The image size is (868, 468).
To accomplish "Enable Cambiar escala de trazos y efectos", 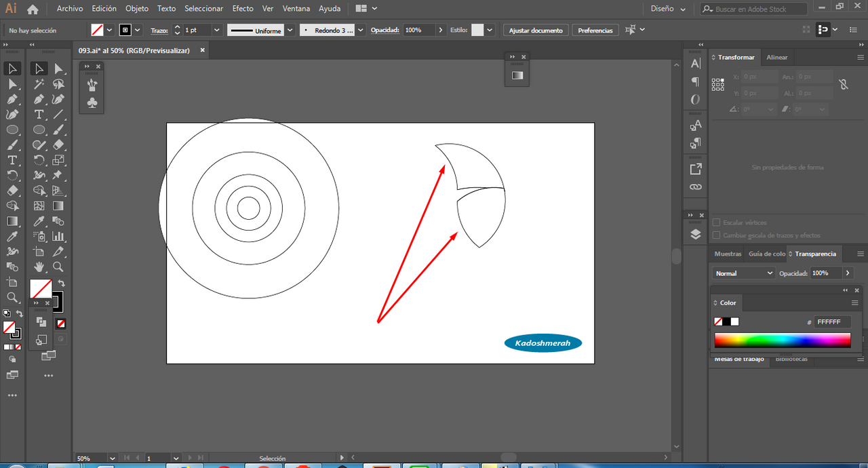I will tap(717, 235).
